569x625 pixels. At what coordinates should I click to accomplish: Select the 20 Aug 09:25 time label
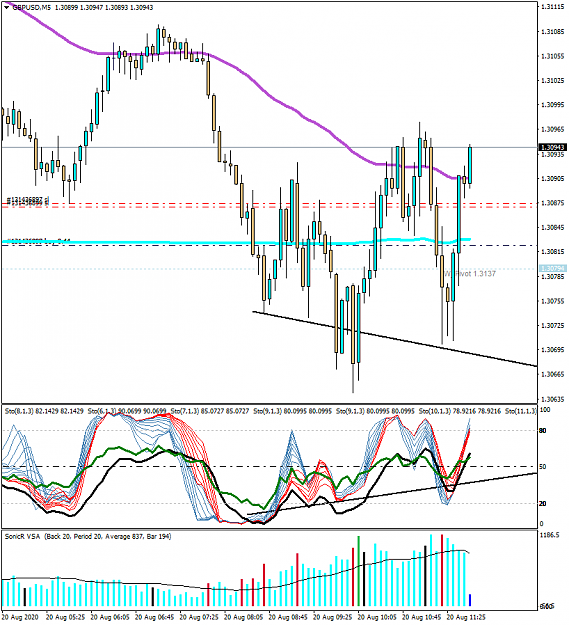click(x=333, y=617)
